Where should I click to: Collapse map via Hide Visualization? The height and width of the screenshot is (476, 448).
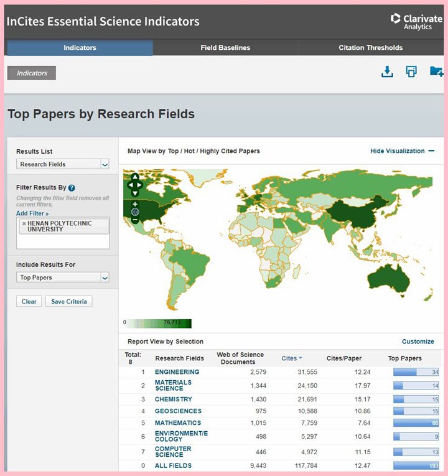(x=402, y=151)
